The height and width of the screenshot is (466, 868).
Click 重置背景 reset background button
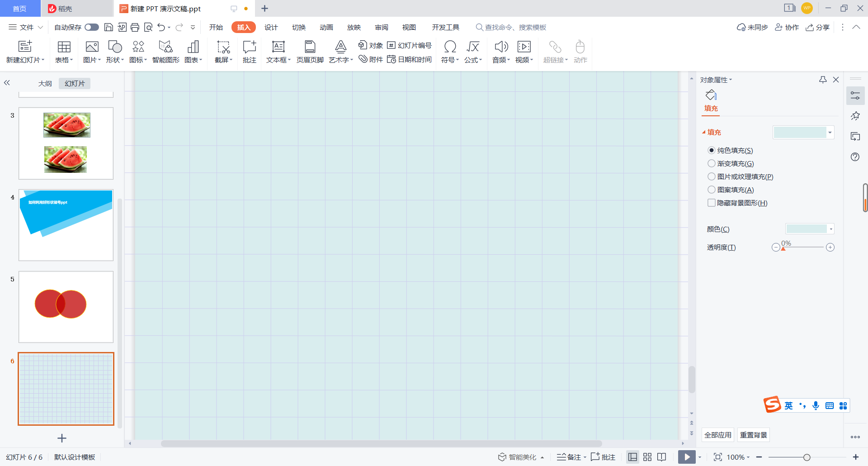[x=754, y=435]
